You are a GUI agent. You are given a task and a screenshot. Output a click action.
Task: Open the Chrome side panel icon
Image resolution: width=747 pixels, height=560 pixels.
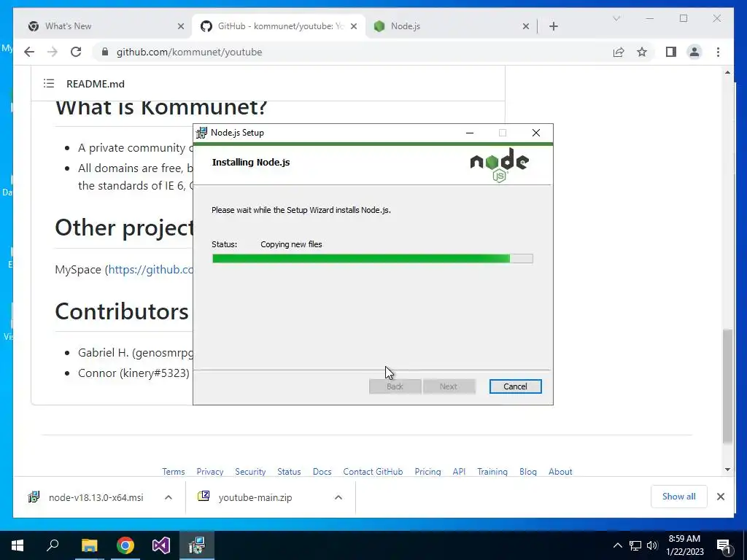tap(671, 52)
